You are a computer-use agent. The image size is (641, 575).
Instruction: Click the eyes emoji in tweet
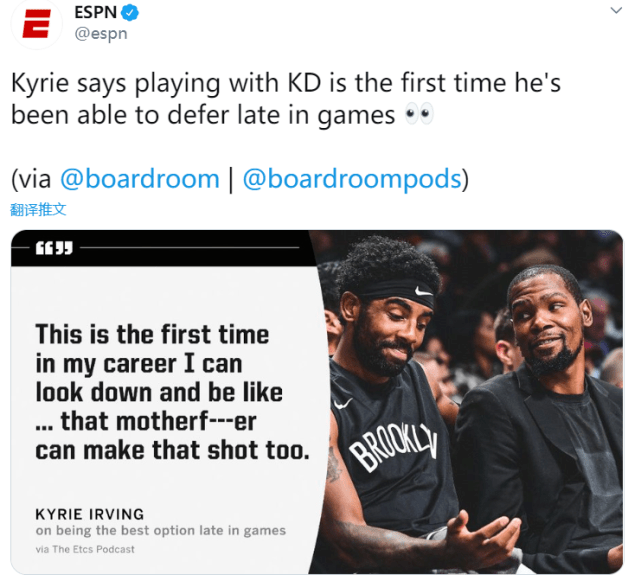tap(419, 115)
